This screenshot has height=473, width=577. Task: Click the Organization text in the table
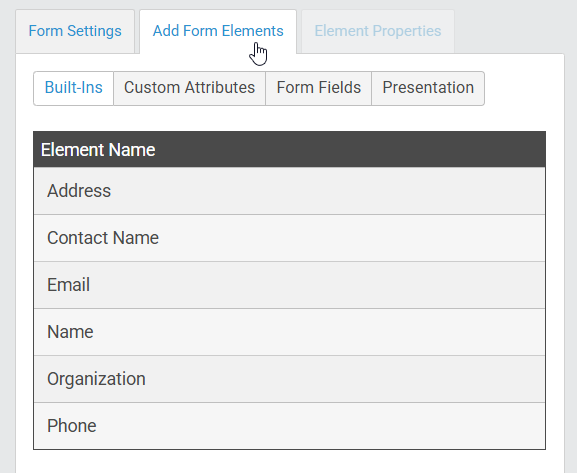tap(96, 379)
